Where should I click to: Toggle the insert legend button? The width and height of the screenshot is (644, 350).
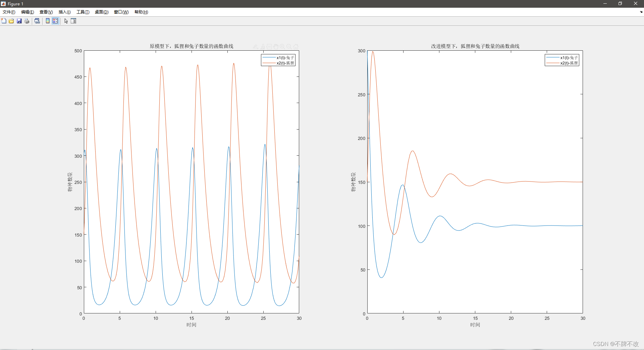click(x=55, y=21)
